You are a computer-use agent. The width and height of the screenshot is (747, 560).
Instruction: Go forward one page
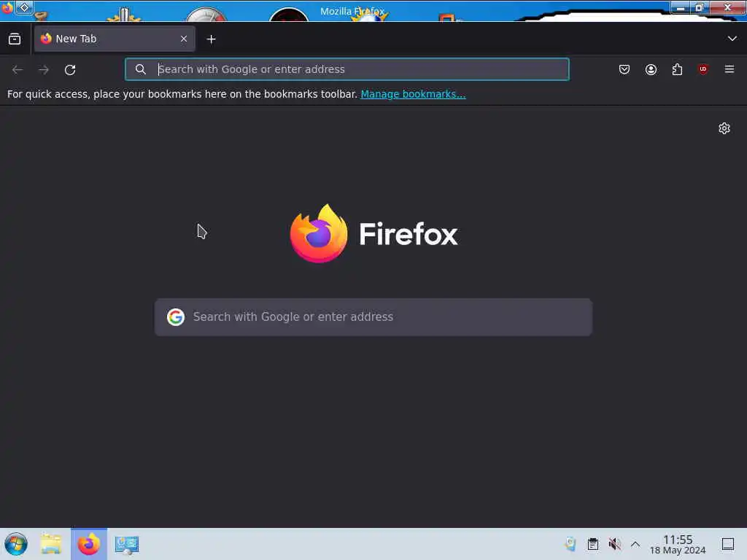(x=44, y=69)
